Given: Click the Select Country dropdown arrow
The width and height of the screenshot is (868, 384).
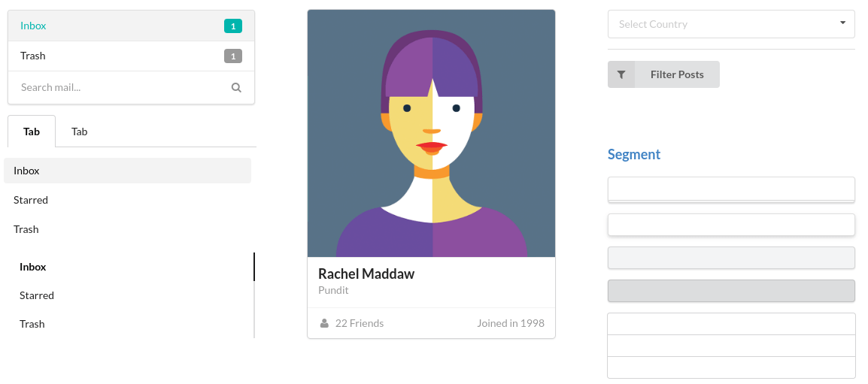Looking at the screenshot, I should coord(842,23).
